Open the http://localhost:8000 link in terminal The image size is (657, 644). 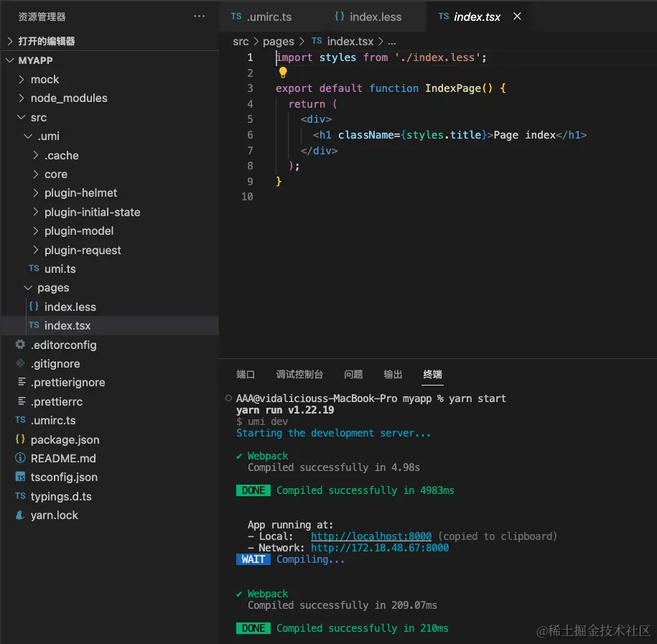tap(371, 536)
